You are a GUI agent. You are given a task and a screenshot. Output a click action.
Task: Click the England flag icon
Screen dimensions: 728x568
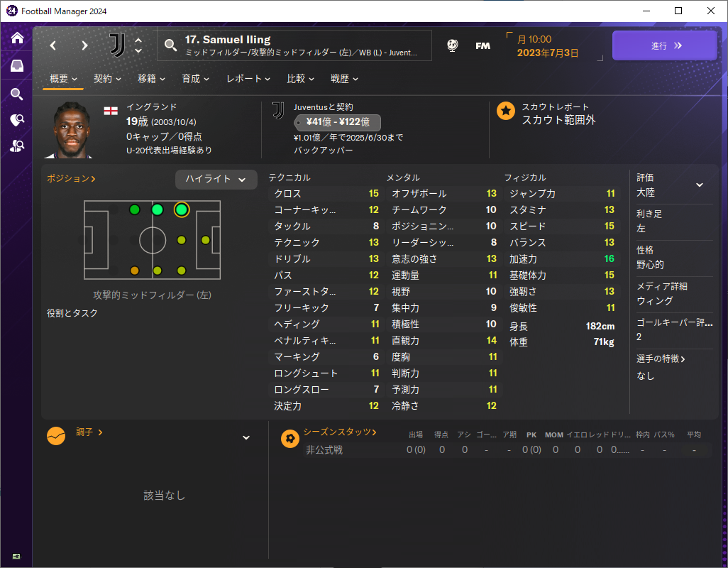coord(111,111)
